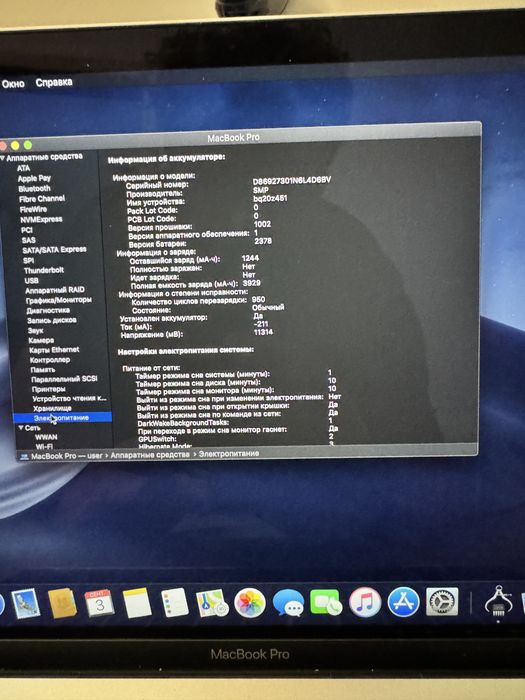Click the cycle count value 950
Image resolution: width=525 pixels, height=700 pixels.
(258, 300)
